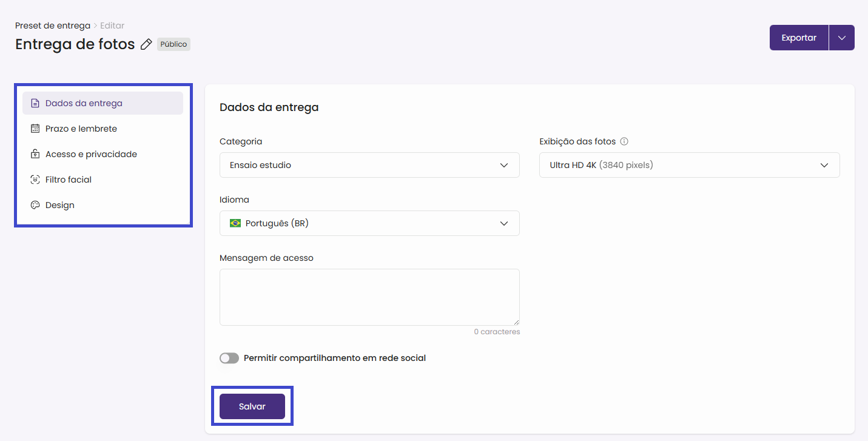Open the Categoria dropdown

[369, 165]
